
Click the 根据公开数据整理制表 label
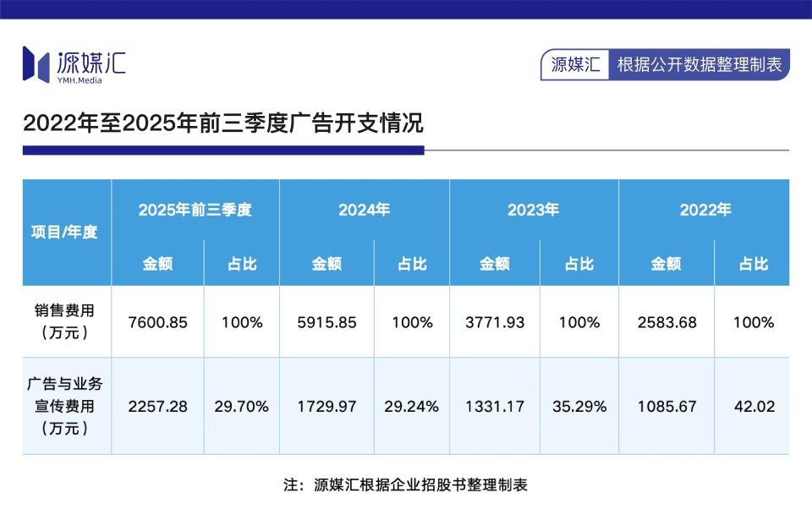[x=700, y=65]
